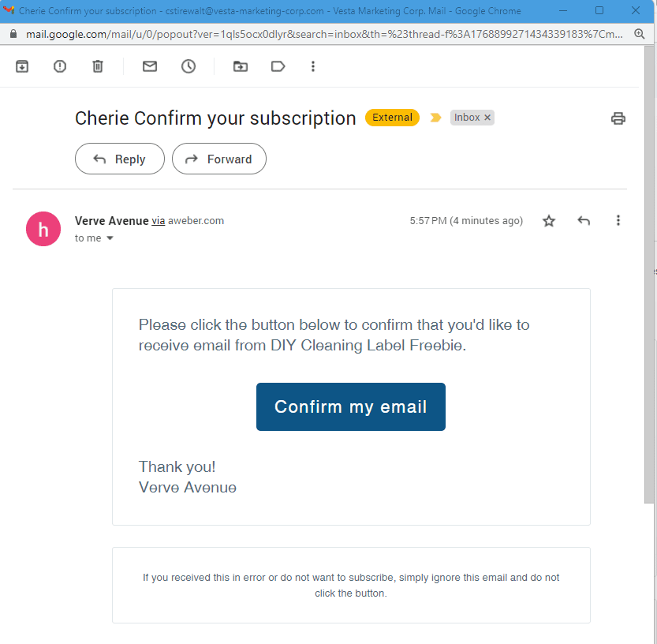Screen dimensions: 657x644
Task: Snooze this email with the clock icon
Action: click(189, 66)
